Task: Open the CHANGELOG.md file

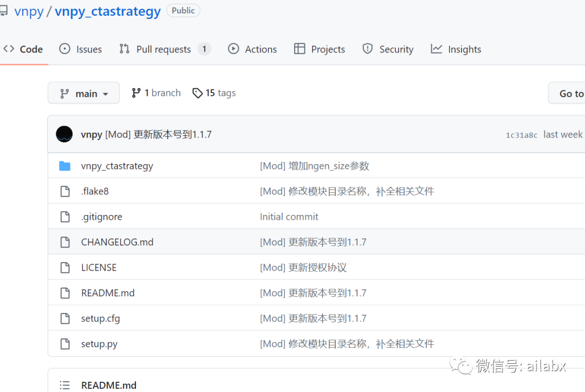Action: coord(117,242)
